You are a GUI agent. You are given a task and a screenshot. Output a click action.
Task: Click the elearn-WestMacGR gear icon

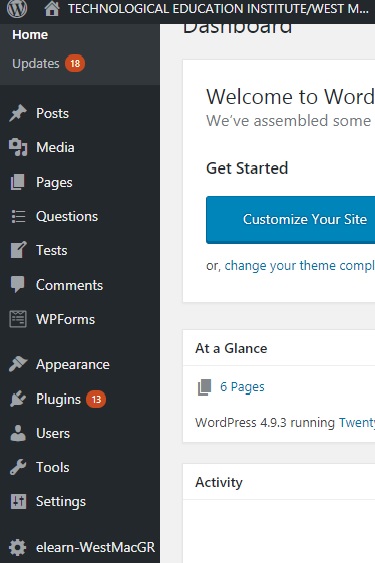(18, 547)
